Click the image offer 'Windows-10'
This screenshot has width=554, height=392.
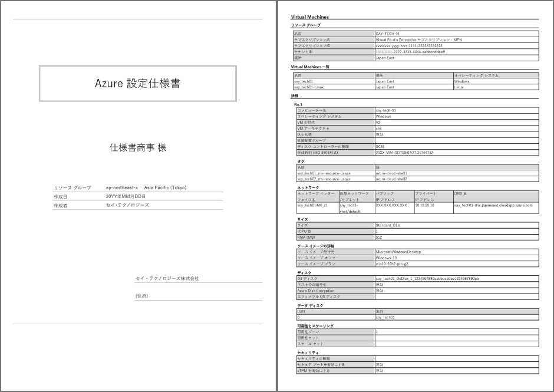tap(386, 258)
